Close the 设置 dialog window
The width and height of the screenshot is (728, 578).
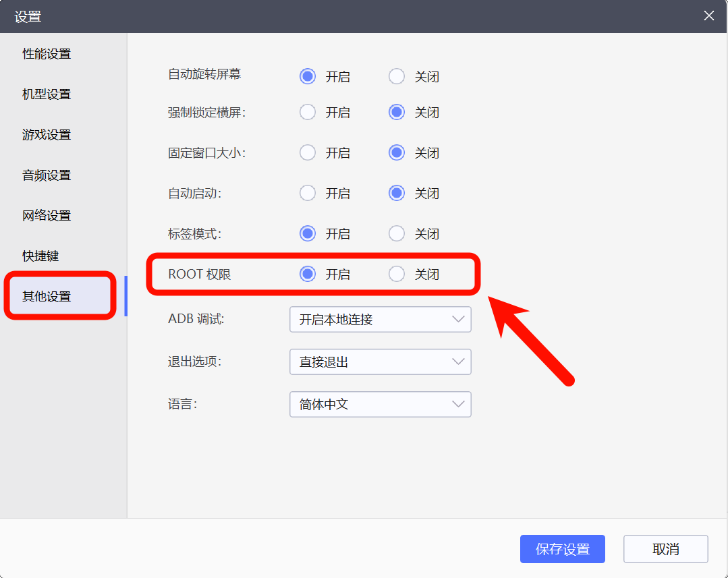[708, 16]
